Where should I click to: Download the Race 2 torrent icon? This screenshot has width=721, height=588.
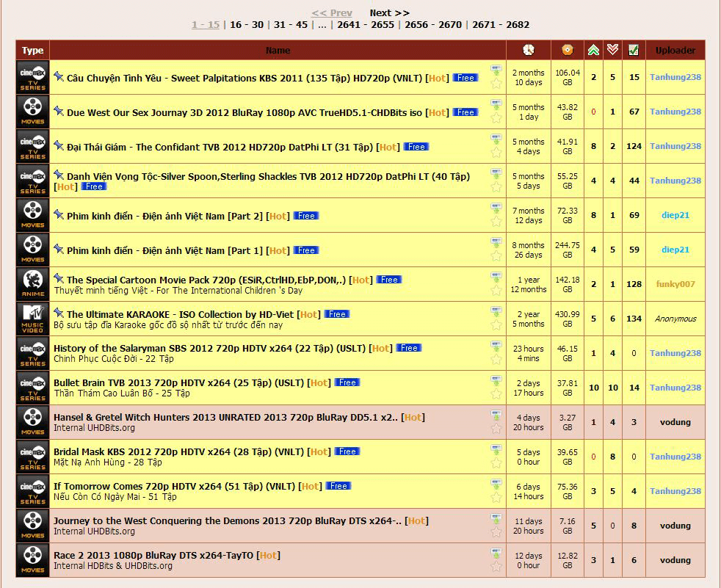click(496, 553)
